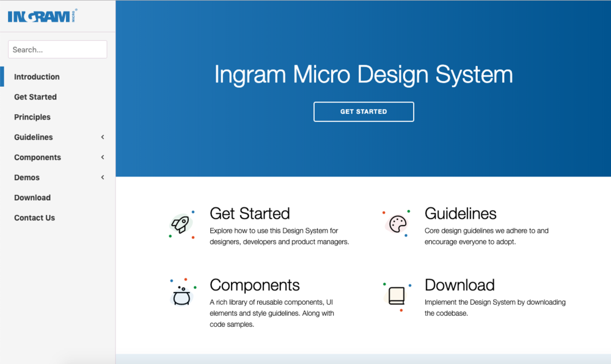Click the rocket icon beside Get Started
This screenshot has height=364, width=611.
coord(180,224)
